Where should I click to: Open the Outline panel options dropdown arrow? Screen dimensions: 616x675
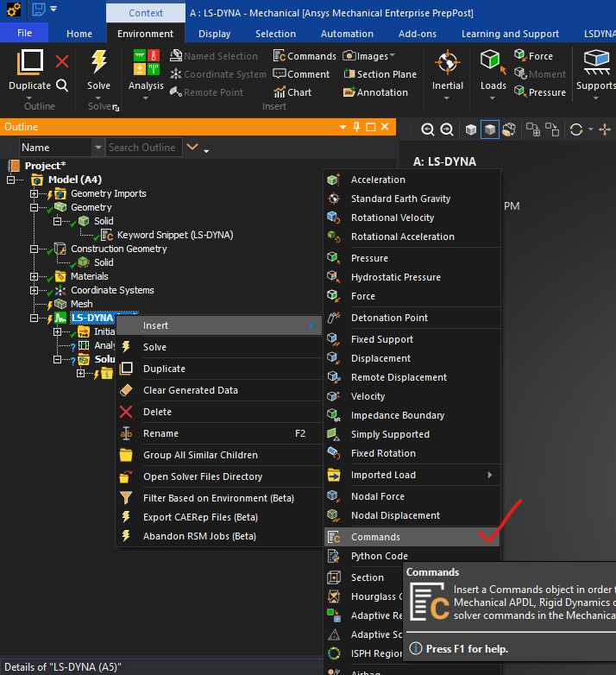coord(343,127)
